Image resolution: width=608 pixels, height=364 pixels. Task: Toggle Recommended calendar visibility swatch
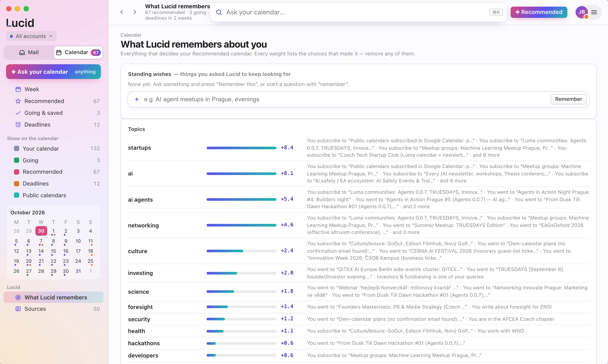(x=17, y=172)
